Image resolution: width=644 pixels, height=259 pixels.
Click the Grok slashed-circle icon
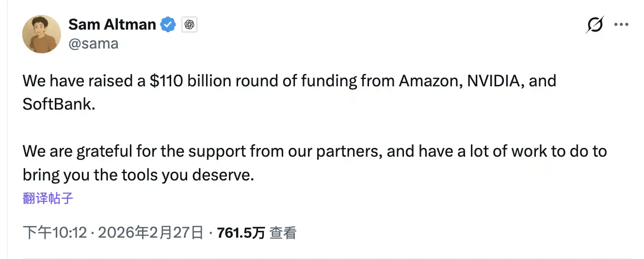595,25
